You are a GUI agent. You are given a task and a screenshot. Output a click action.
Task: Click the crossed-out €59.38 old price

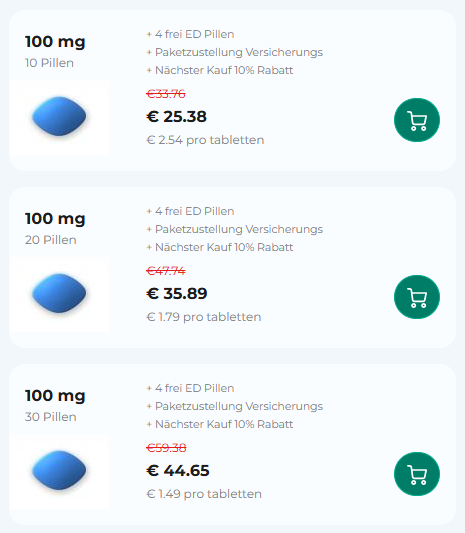[166, 448]
